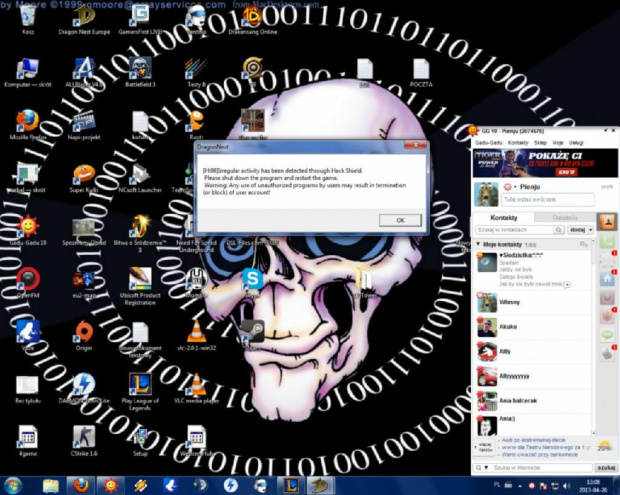Open the green phone icon in GG sidebar
This screenshot has height=495, width=620.
tap(607, 241)
